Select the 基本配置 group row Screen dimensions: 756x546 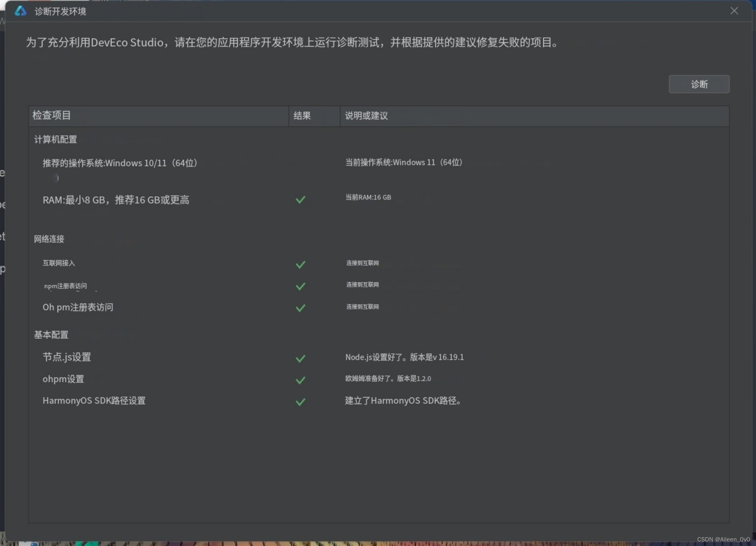[x=51, y=335]
